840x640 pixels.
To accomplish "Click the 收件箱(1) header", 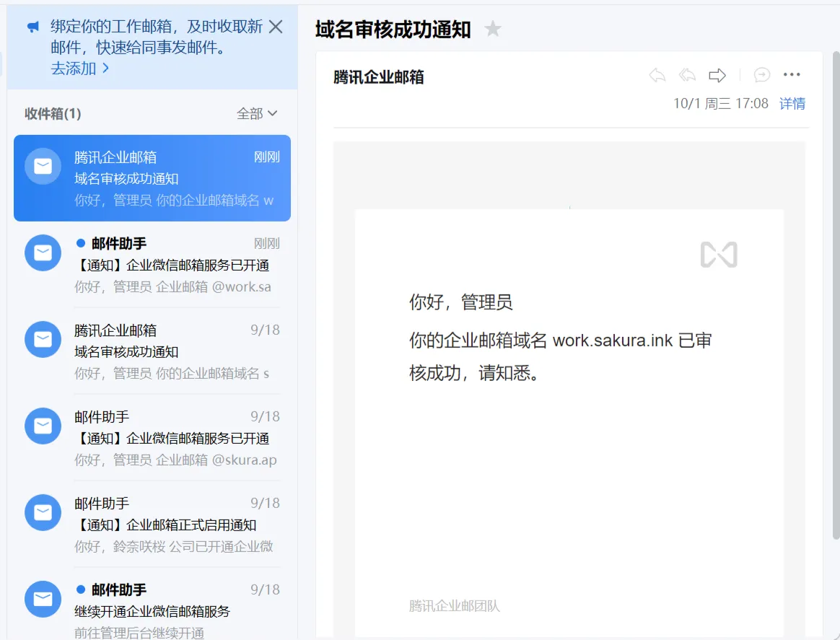I will click(x=53, y=113).
